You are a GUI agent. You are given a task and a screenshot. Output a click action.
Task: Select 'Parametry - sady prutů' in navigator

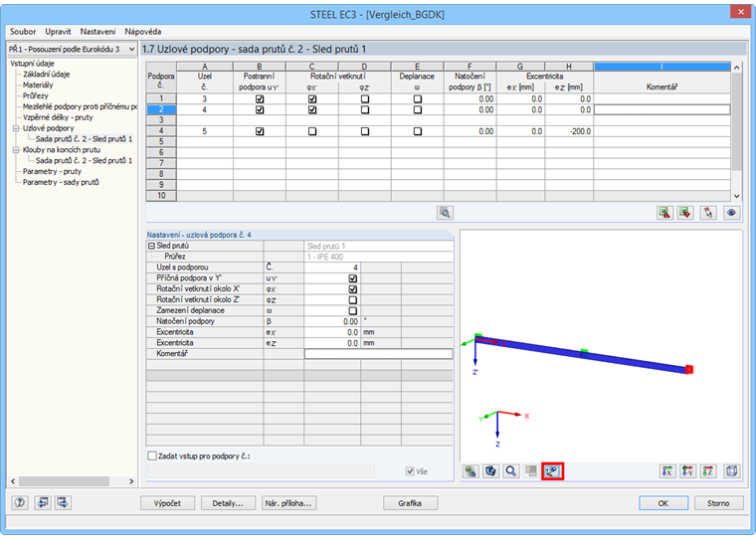pyautogui.click(x=61, y=182)
